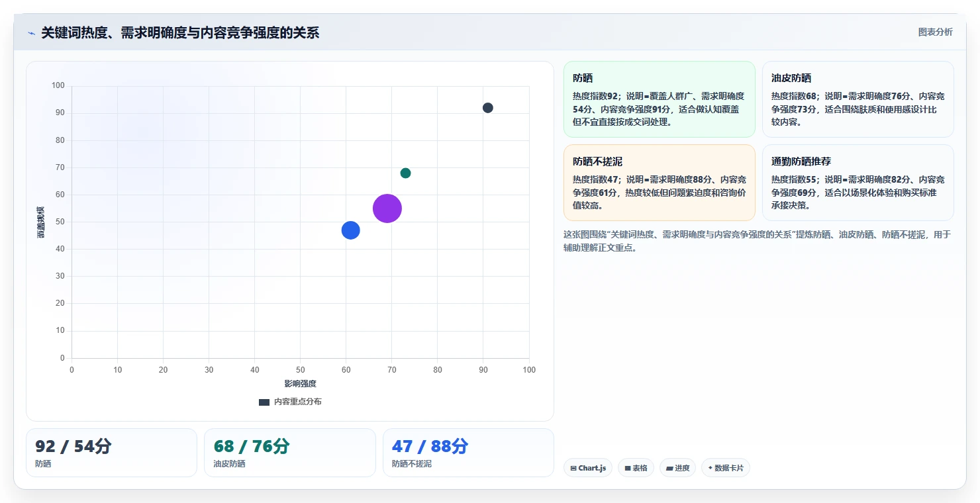This screenshot has width=980, height=503.
Task: Click the chart title 关键词热度 heading
Action: pos(180,32)
